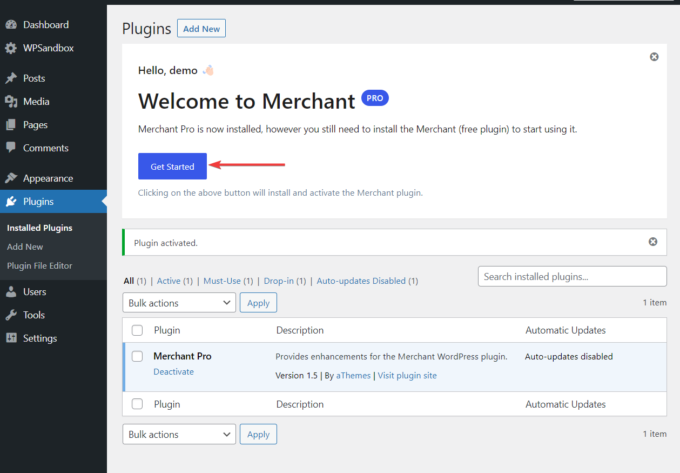Open WPSandbox menu item
This screenshot has width=680, height=473.
53,48
